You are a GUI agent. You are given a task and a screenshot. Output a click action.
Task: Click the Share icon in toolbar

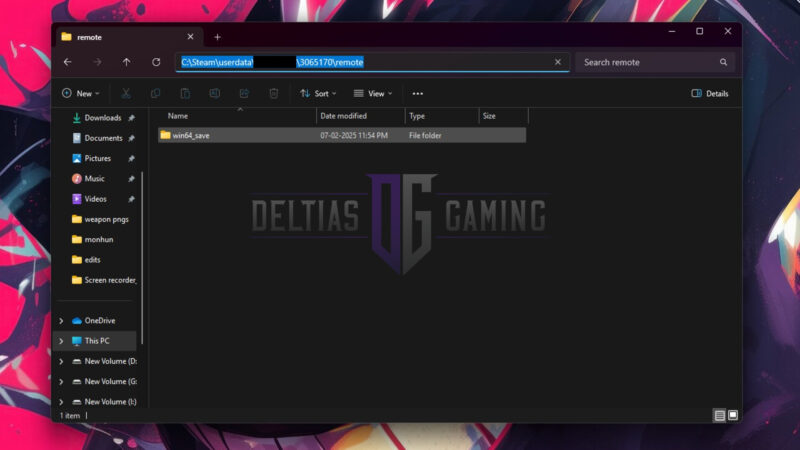coord(244,93)
